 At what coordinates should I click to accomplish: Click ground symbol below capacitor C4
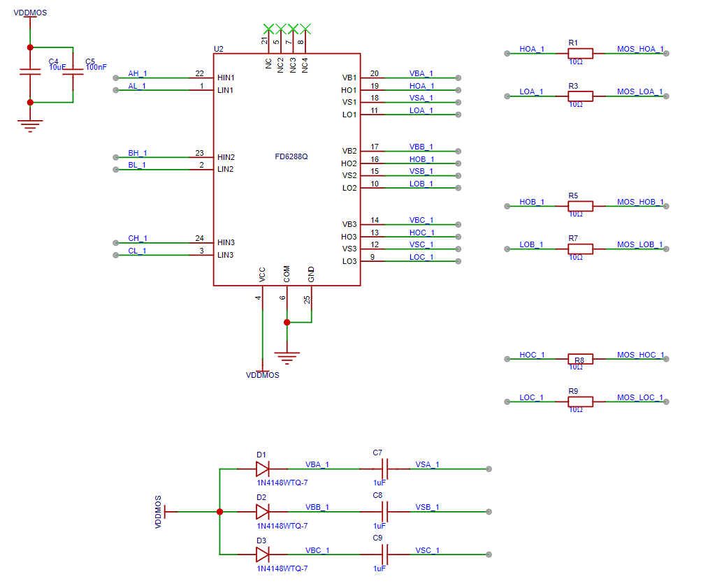30,126
